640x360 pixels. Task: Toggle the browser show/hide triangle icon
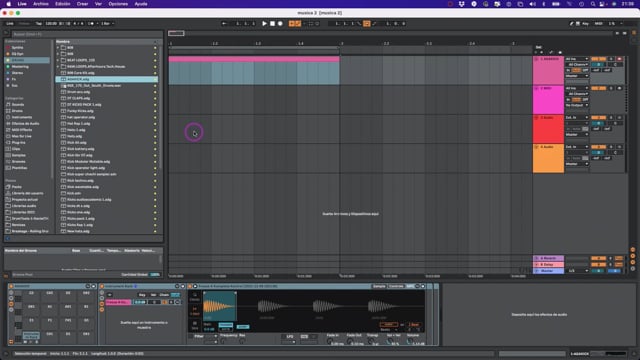pyautogui.click(x=6, y=33)
